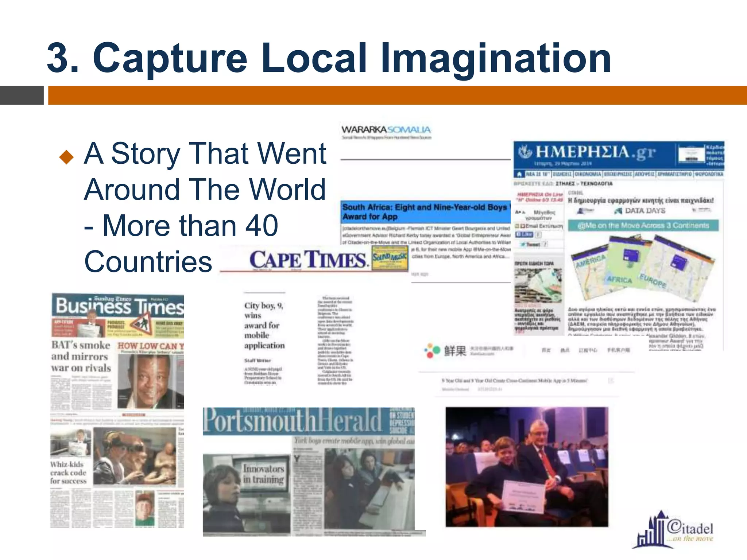
Task: Click the 'HOW LOW CAN Y' red headline
Action: tap(151, 346)
